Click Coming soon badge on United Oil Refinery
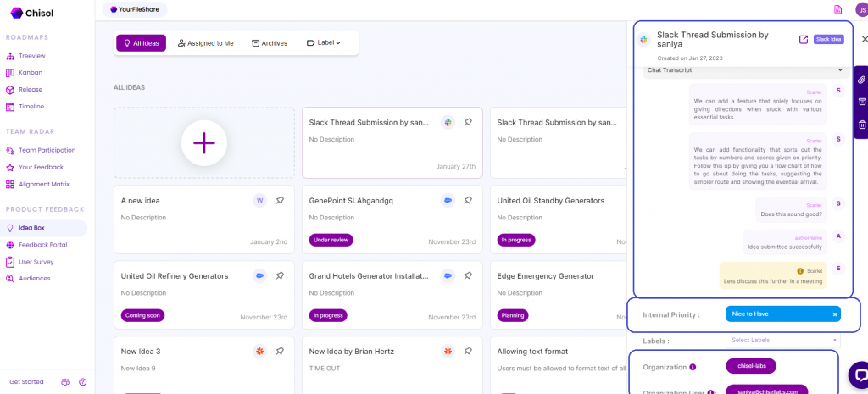The width and height of the screenshot is (868, 394). pos(142,315)
